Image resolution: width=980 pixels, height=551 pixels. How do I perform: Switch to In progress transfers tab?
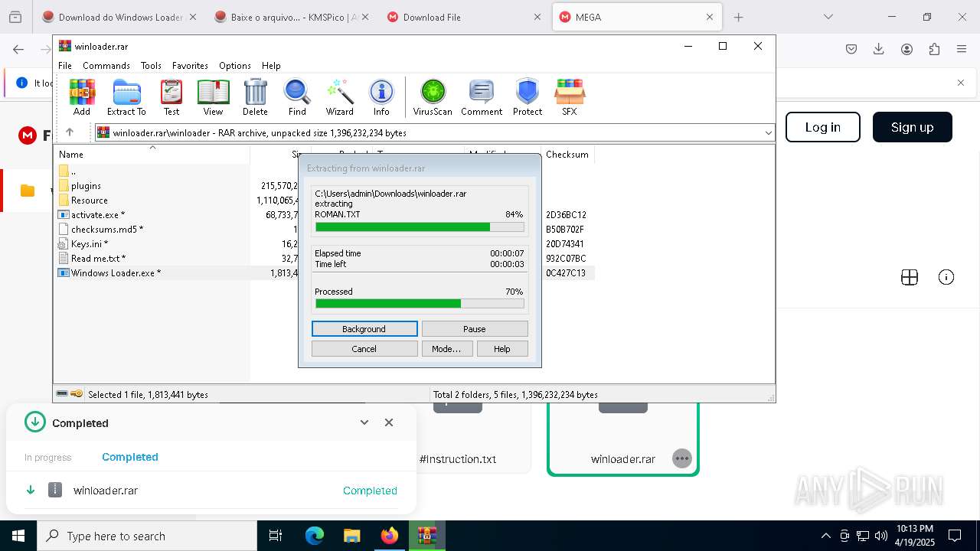tap(47, 458)
